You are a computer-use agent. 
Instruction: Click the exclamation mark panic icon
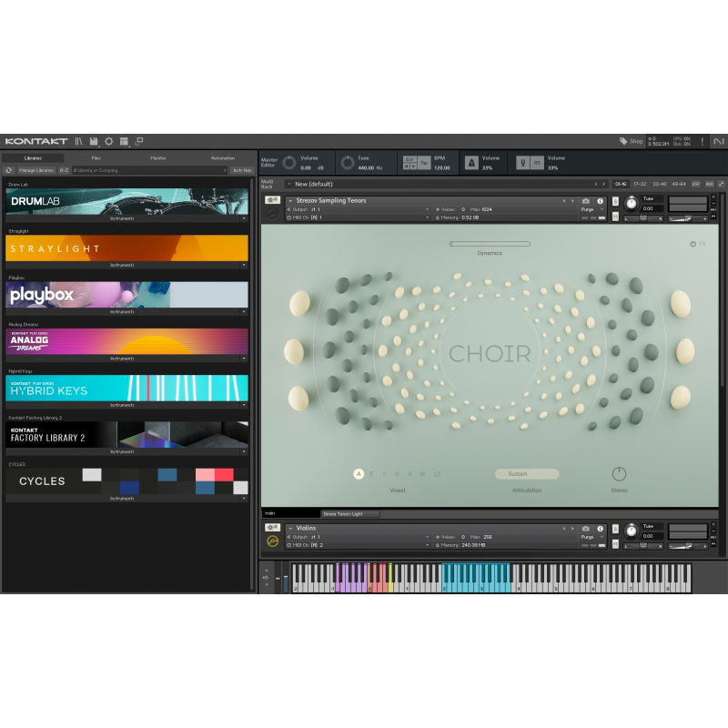pos(702,141)
